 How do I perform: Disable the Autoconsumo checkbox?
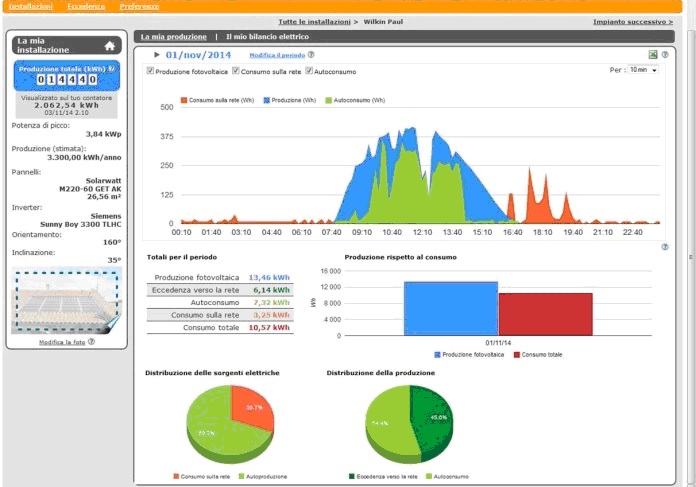coord(309,71)
